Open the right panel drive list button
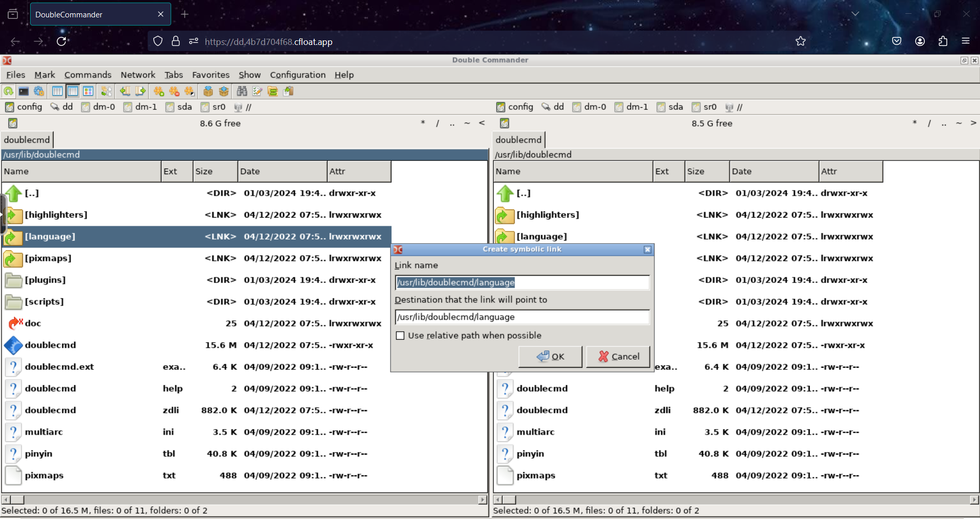 [504, 123]
